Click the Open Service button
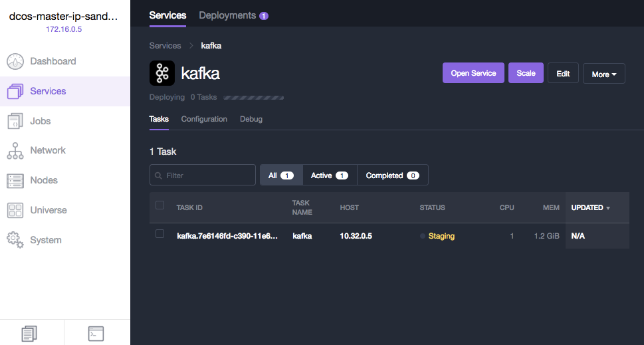The image size is (644, 345). pos(473,73)
